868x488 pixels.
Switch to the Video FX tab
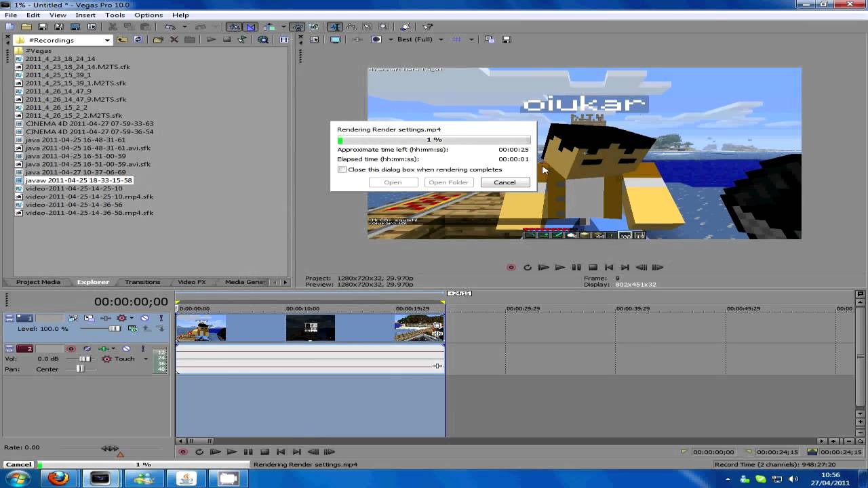click(x=191, y=282)
